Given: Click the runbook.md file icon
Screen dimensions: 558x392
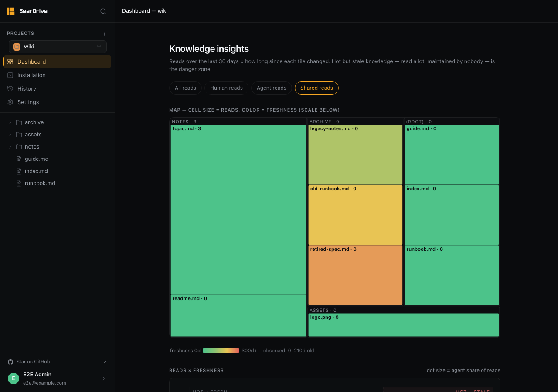Looking at the screenshot, I should pyautogui.click(x=19, y=183).
